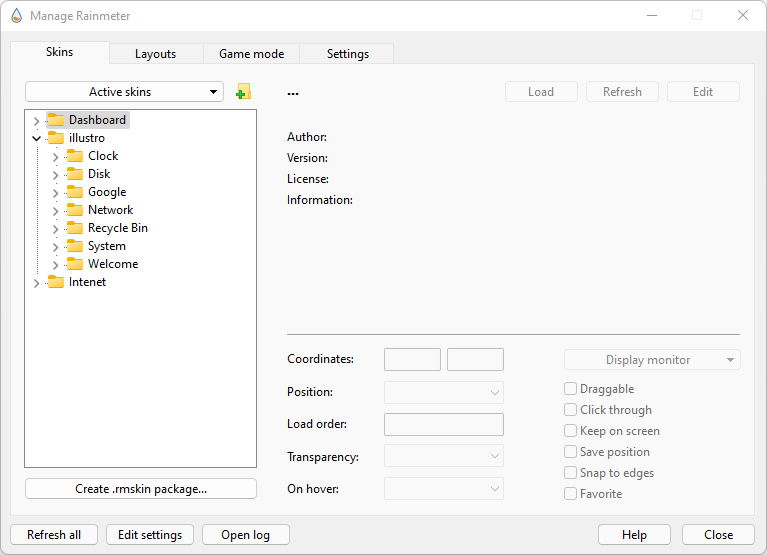This screenshot has width=767, height=555.
Task: Expand the Clock folder chevron
Action: (55, 157)
